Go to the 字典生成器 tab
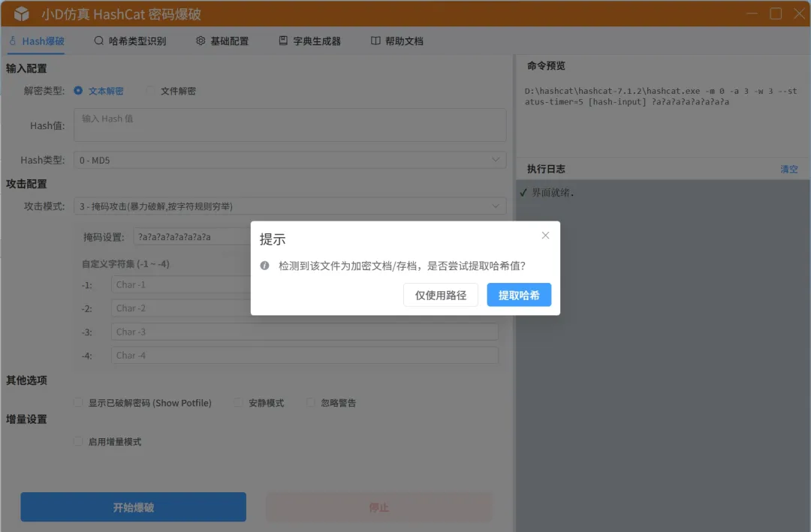The image size is (811, 532). tap(309, 41)
